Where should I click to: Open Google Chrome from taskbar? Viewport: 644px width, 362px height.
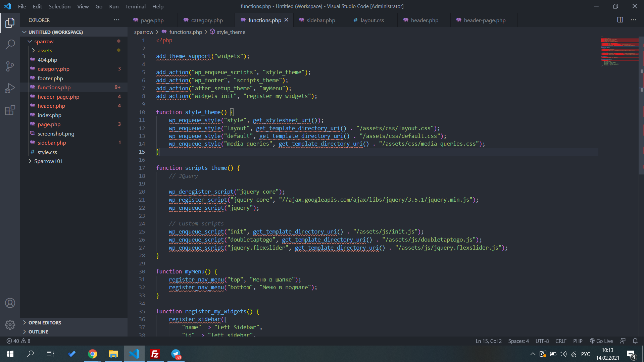pyautogui.click(x=92, y=354)
